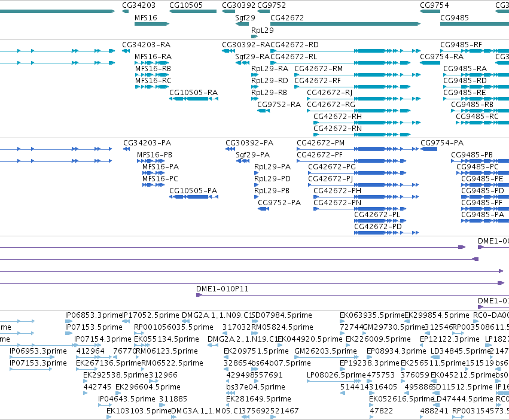Select the IP07154.3prime EST
This screenshot has height=420, width=509.
[103, 339]
